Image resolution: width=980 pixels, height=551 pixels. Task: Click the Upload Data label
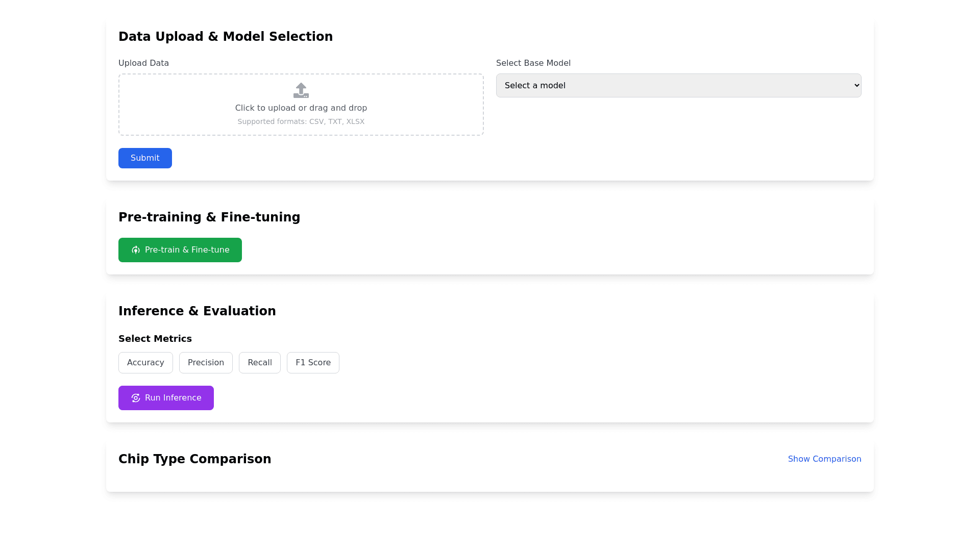pyautogui.click(x=143, y=63)
